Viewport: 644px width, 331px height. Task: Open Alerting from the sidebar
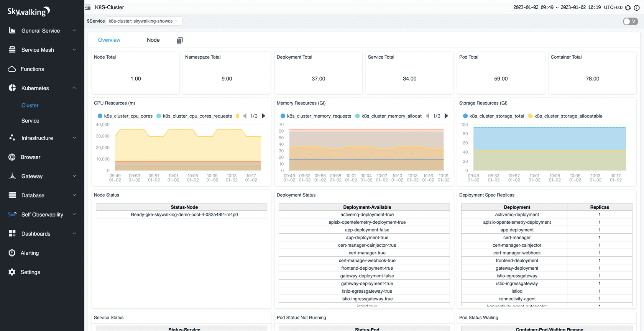click(x=30, y=253)
